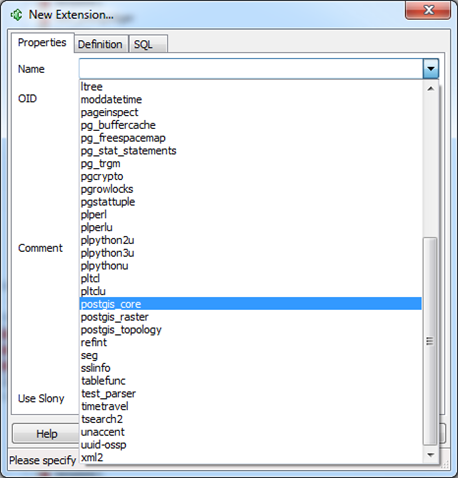Select timetravel extension
This screenshot has width=458, height=478.
point(251,406)
